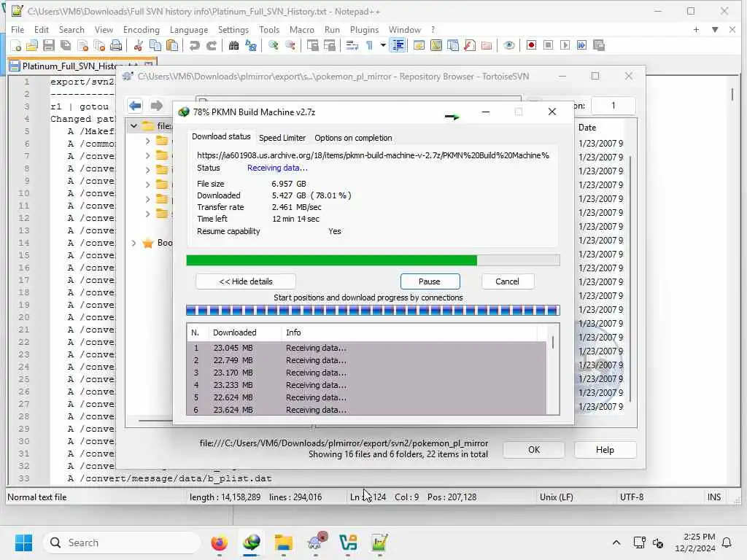Open Notepad++ tab list dropdown arrow
Screen dimensions: 747x560
point(715,29)
